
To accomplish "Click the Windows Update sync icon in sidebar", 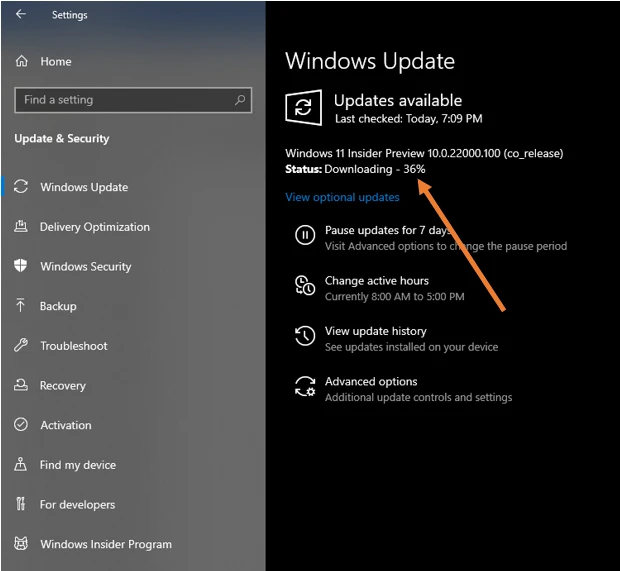I will 21,187.
